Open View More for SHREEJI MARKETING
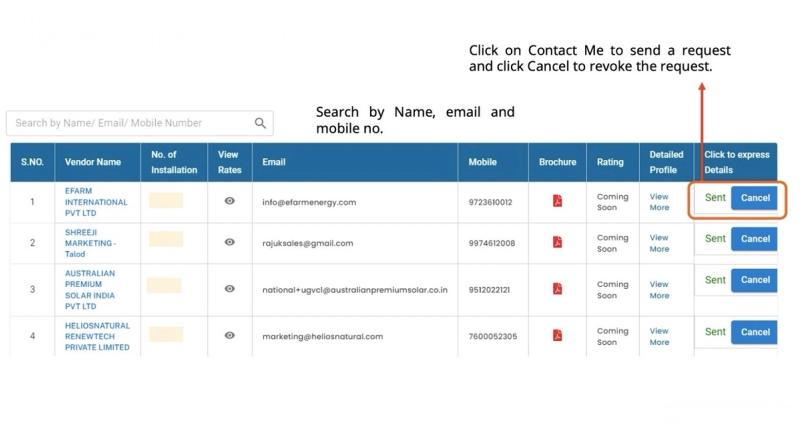800x447 pixels. coord(659,243)
